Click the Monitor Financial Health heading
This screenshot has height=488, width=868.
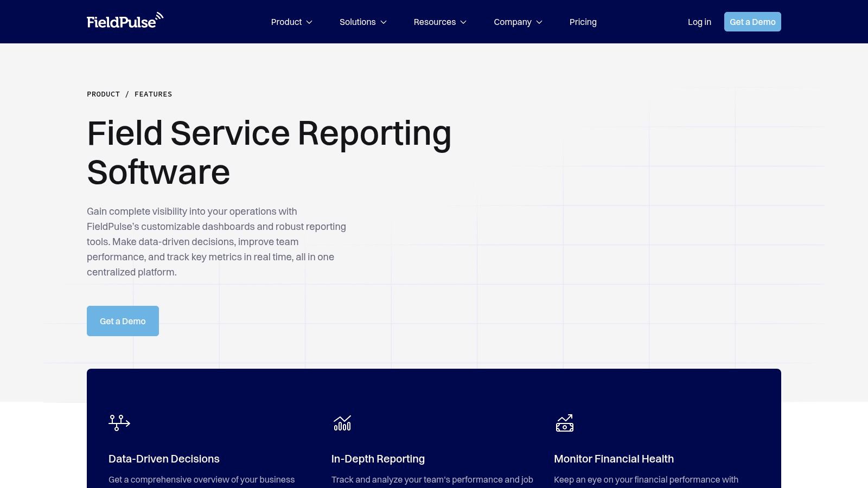click(614, 459)
